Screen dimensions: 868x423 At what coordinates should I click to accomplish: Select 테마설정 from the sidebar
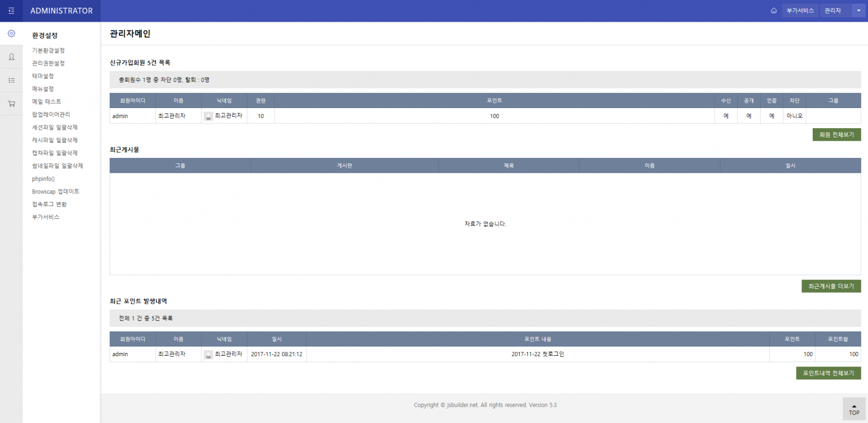pyautogui.click(x=43, y=76)
